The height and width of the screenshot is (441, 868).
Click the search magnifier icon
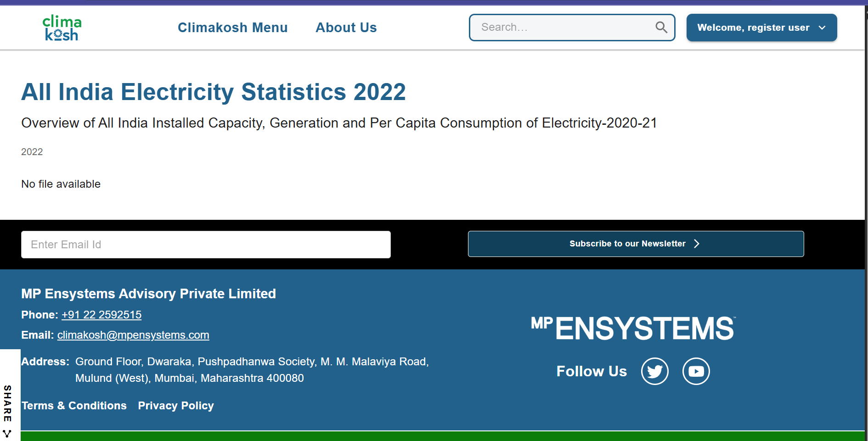[x=661, y=28]
